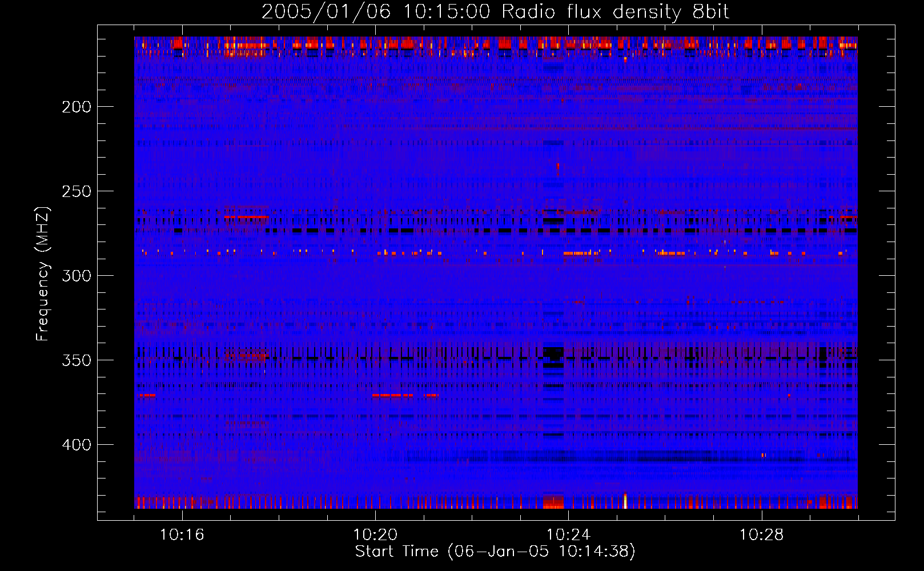This screenshot has width=924, height=571.
Task: Click the 300 frequency tick label
Action: 77,276
